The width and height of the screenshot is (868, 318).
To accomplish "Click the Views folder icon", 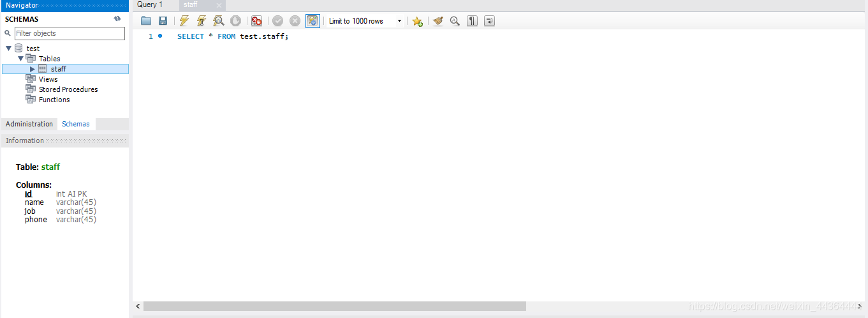I will 31,79.
